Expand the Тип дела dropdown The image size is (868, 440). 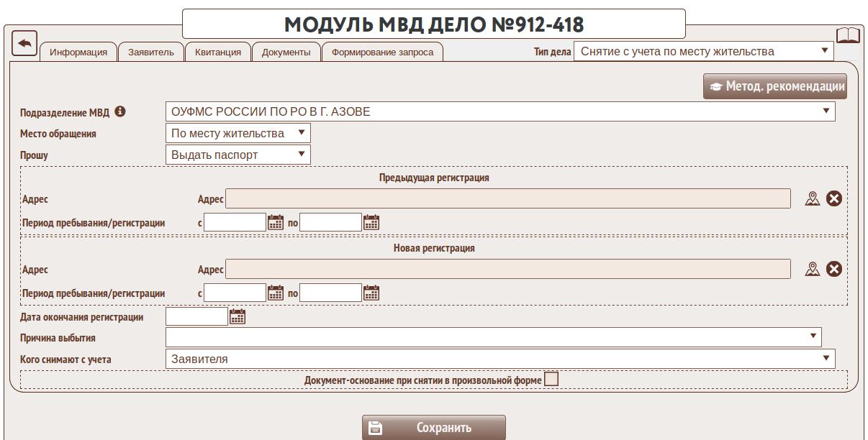tap(703, 51)
